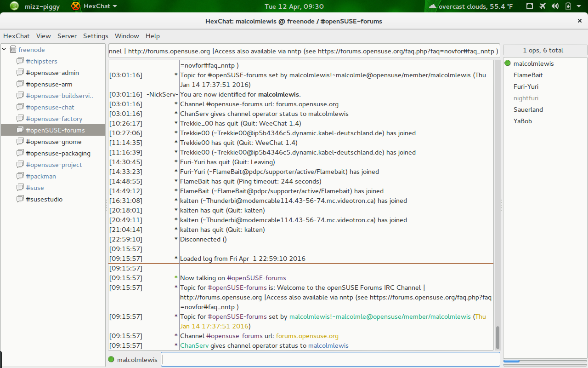Click the airplane mode tray icon

pos(543,6)
